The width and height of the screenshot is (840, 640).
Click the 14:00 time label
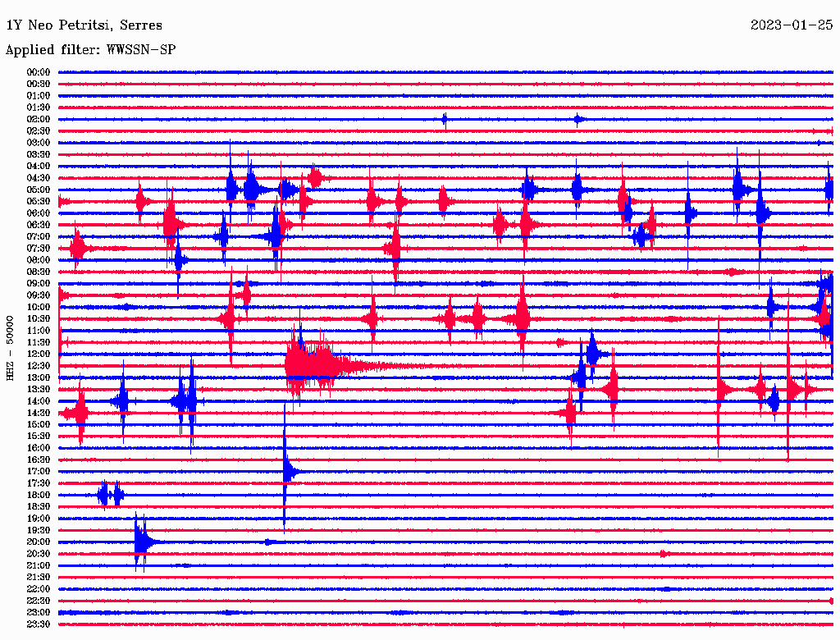coord(38,401)
